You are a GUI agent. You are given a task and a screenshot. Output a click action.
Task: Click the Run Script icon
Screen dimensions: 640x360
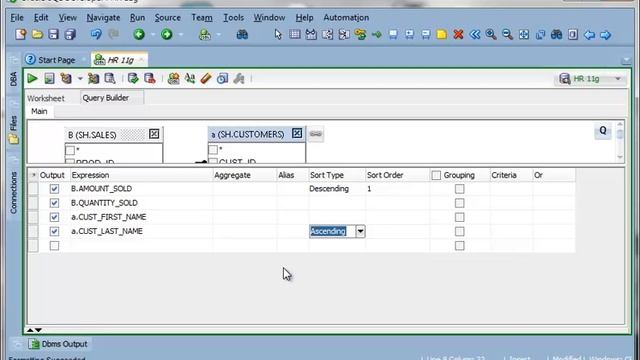tap(49, 78)
